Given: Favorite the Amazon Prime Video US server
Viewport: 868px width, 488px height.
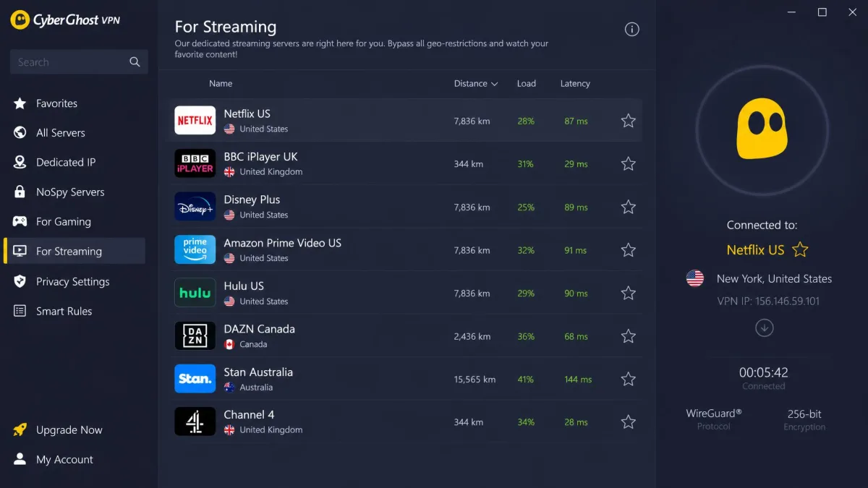Looking at the screenshot, I should (629, 250).
